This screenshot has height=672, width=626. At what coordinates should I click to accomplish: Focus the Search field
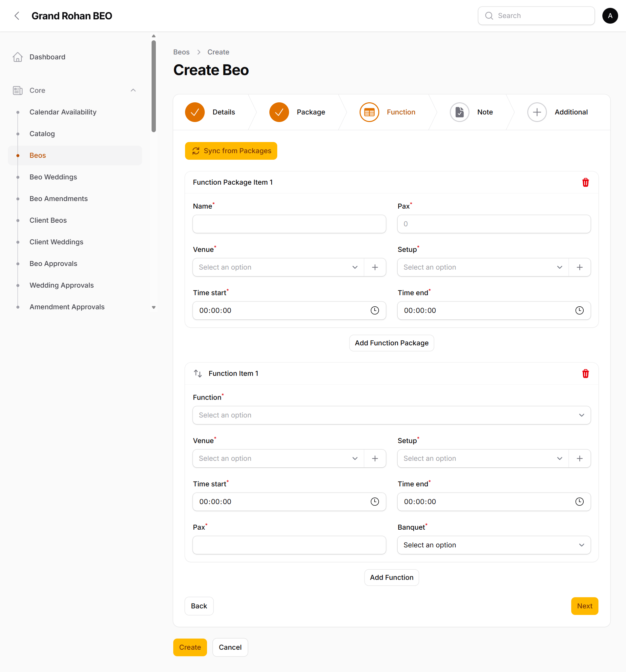pyautogui.click(x=536, y=16)
